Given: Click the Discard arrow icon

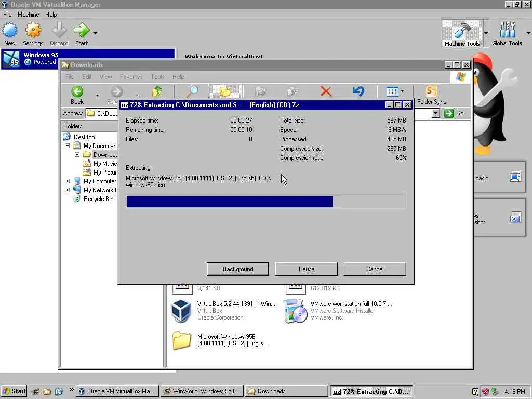Looking at the screenshot, I should (x=59, y=33).
